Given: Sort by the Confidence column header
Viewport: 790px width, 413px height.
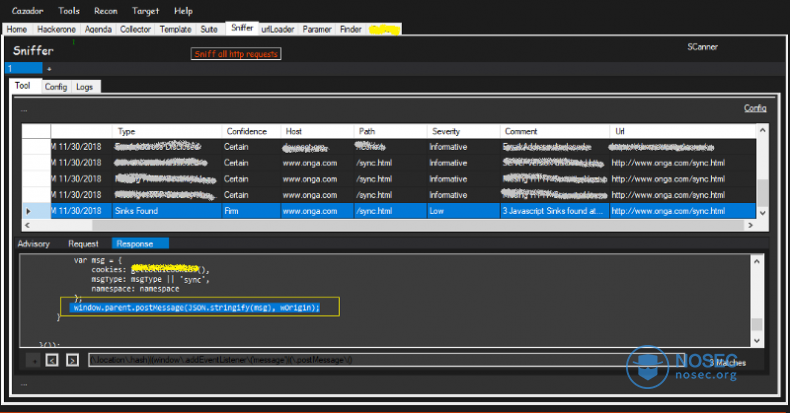Looking at the screenshot, I should [250, 131].
